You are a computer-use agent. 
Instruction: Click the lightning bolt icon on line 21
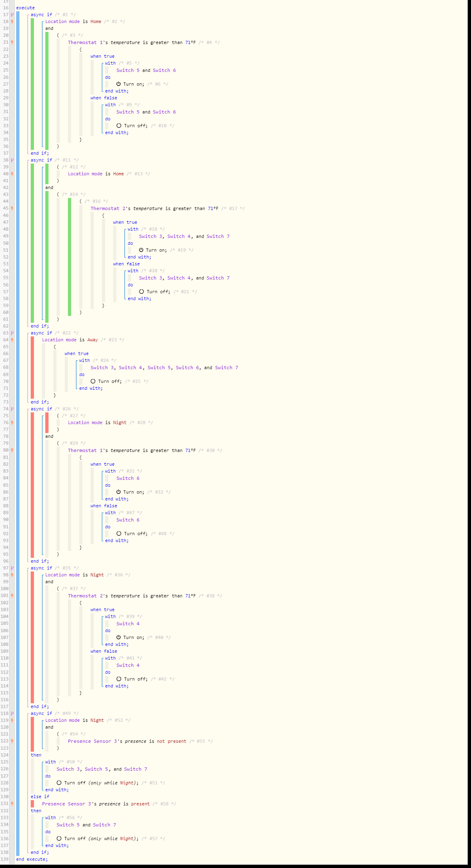[12, 42]
